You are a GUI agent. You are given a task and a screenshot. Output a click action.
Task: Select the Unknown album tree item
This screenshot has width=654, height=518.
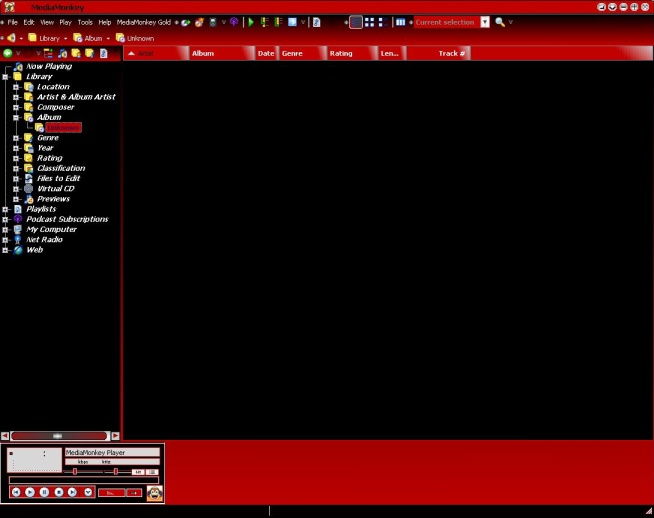pyautogui.click(x=63, y=128)
